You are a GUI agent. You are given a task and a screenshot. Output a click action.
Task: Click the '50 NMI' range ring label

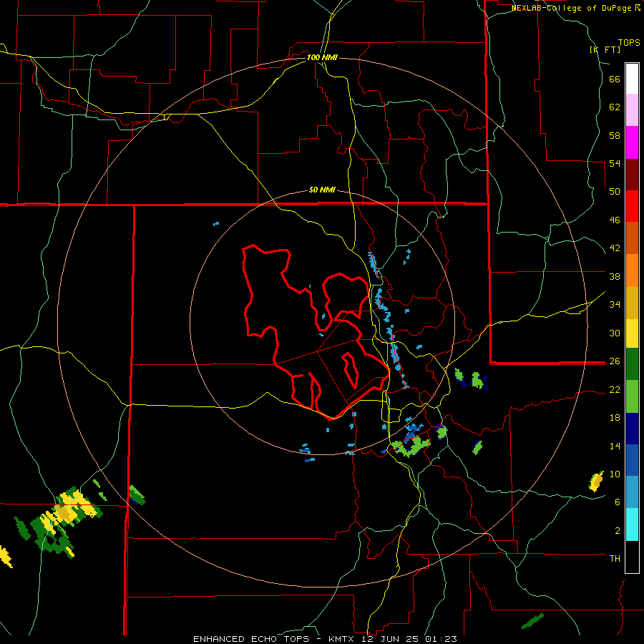click(322, 190)
